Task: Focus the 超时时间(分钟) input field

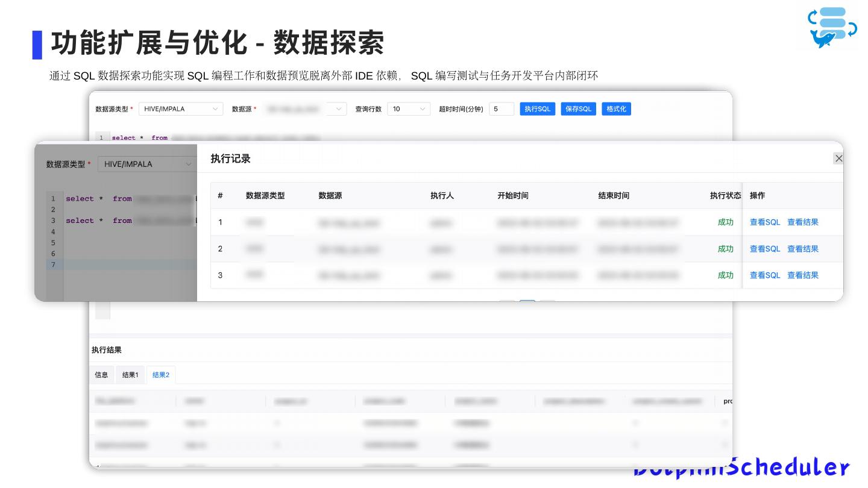Action: point(502,109)
